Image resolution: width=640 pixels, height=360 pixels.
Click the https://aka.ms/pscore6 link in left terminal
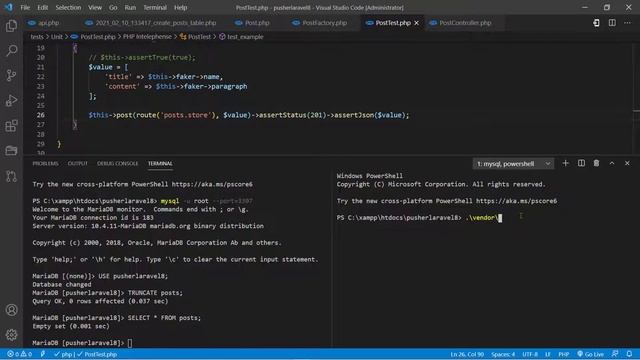(x=212, y=184)
